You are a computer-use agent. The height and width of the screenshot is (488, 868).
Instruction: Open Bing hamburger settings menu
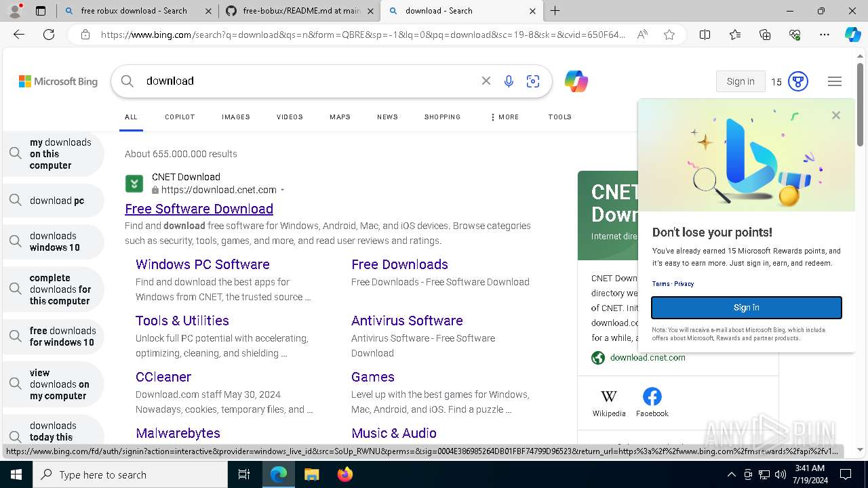tap(835, 81)
